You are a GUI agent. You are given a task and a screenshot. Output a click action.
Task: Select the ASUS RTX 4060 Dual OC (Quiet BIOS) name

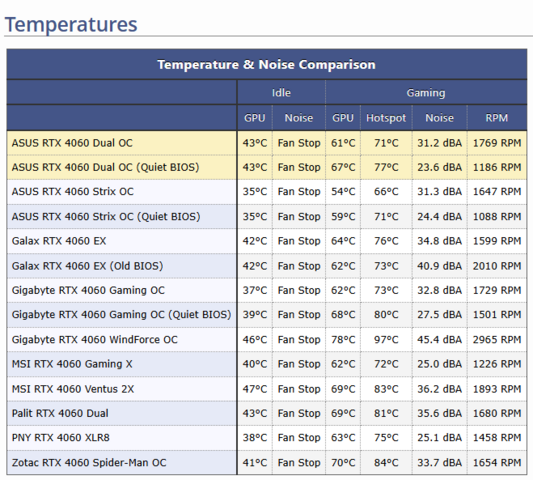click(105, 167)
